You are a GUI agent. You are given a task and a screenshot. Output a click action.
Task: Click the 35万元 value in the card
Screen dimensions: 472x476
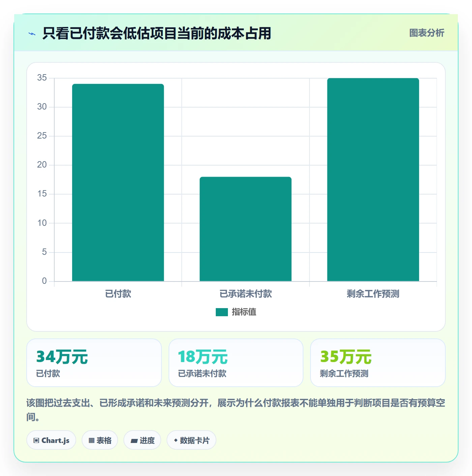click(346, 357)
